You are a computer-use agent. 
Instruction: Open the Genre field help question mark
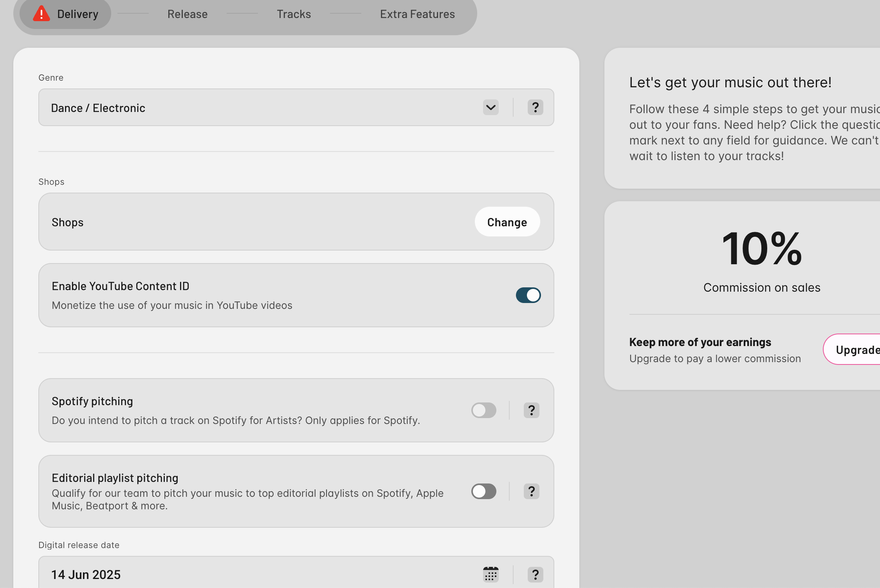535,107
